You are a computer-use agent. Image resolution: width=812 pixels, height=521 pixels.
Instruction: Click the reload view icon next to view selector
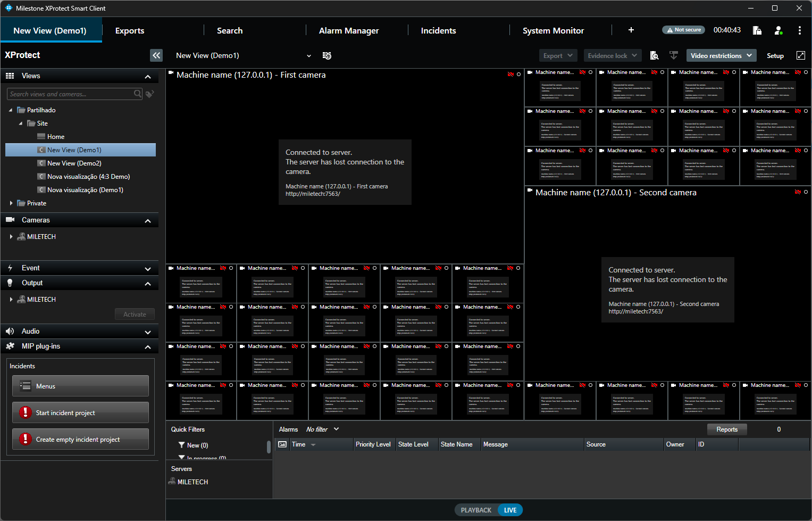(x=327, y=55)
